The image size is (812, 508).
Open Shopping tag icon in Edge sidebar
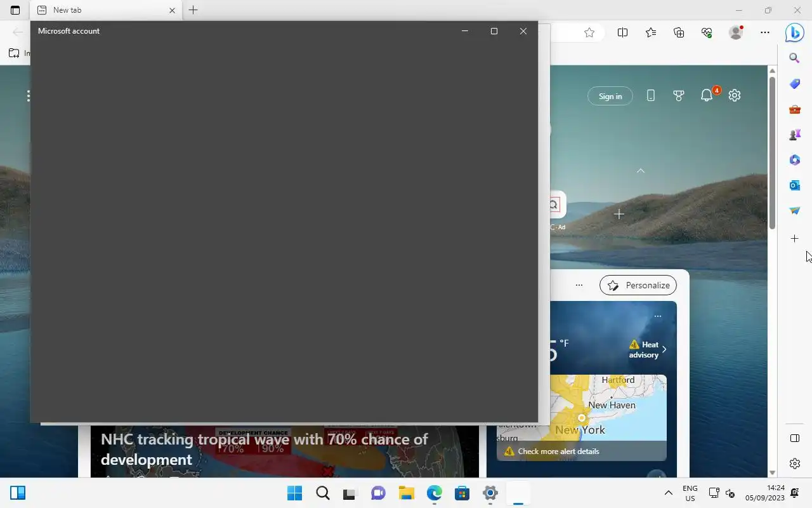click(794, 84)
